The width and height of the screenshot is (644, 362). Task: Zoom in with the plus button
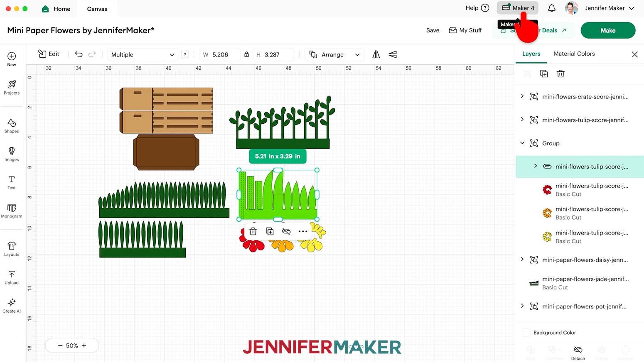(84, 345)
